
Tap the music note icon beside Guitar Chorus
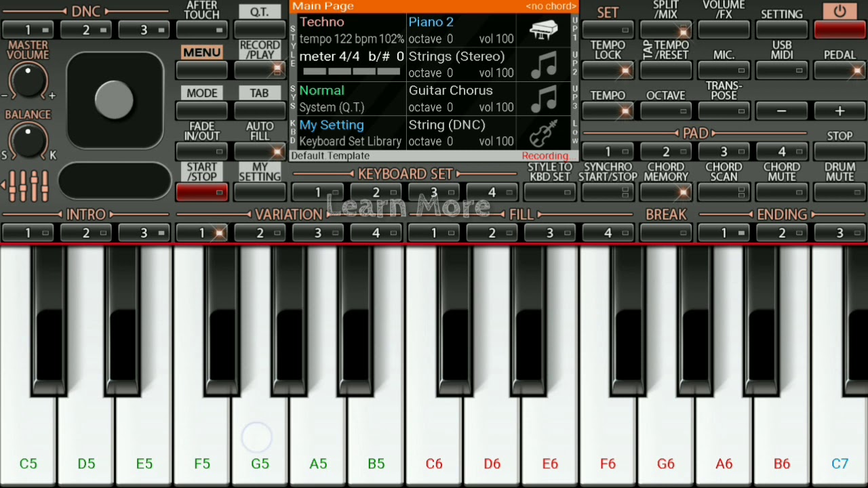click(543, 99)
